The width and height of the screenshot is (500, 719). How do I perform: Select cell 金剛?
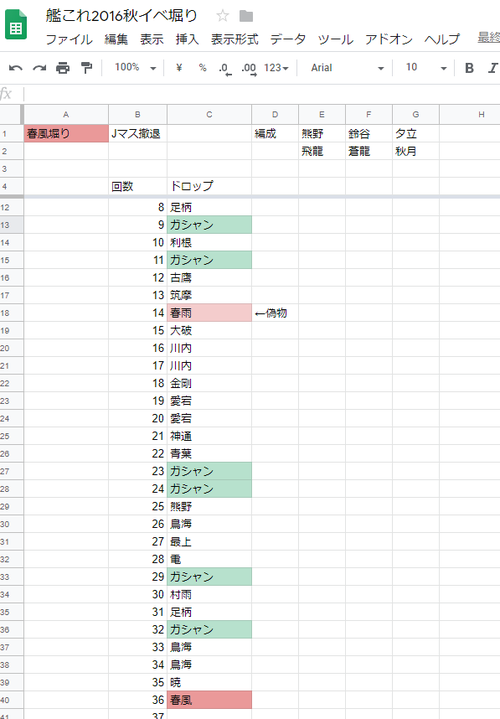click(x=209, y=383)
